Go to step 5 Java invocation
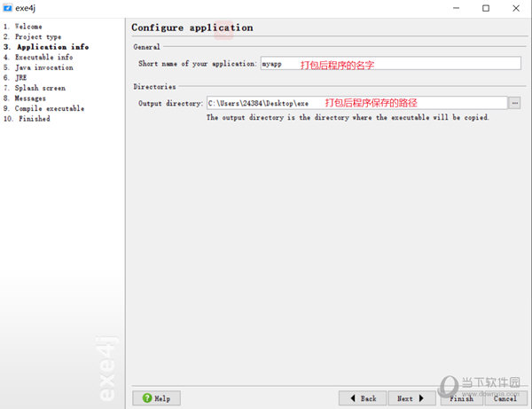This screenshot has height=409, width=532. (38, 67)
